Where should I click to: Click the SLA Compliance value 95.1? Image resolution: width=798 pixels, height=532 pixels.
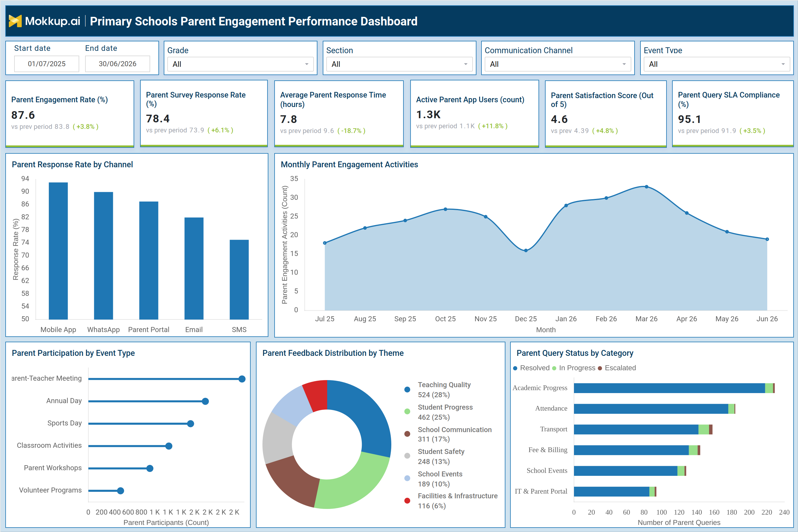(x=690, y=119)
